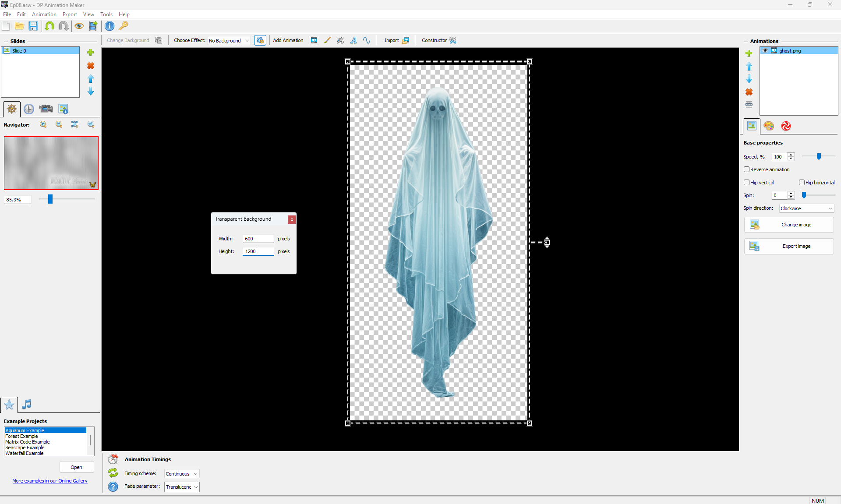Toggle the Flip vertical checkbox

(747, 183)
